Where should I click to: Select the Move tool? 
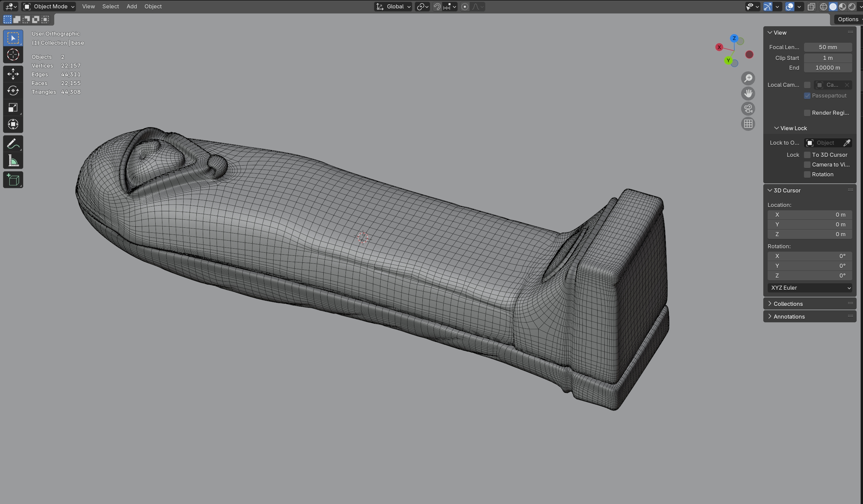[x=13, y=74]
